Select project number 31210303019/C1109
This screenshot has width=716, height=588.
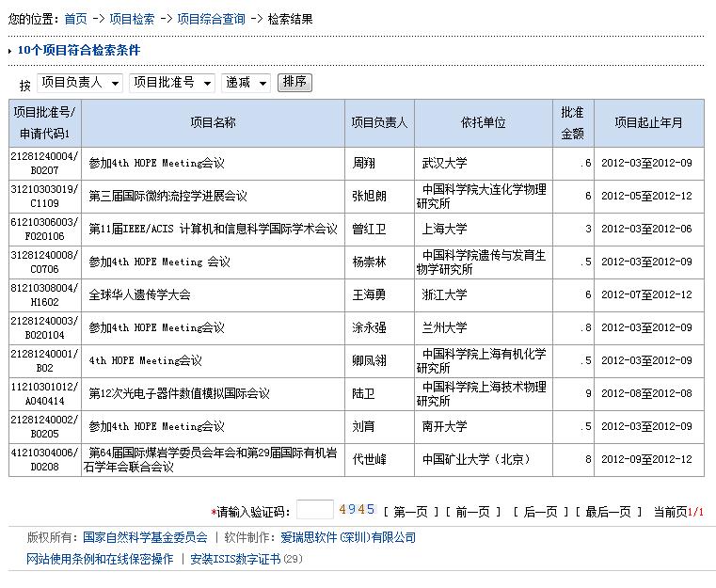[x=45, y=197]
